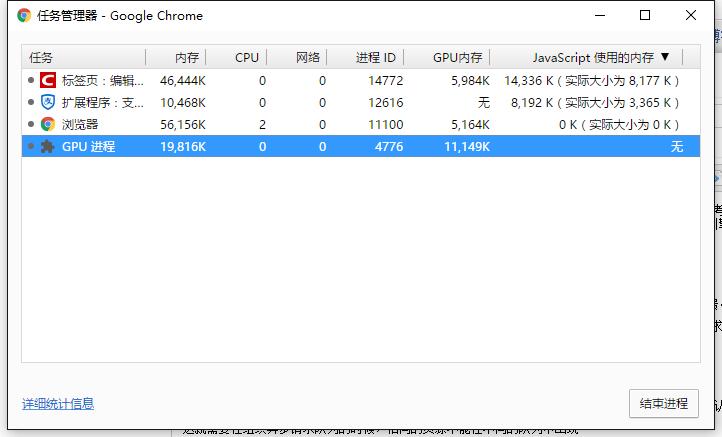Click the puzzle piece GPU 进程 icon
The height and width of the screenshot is (437, 722).
pos(48,146)
